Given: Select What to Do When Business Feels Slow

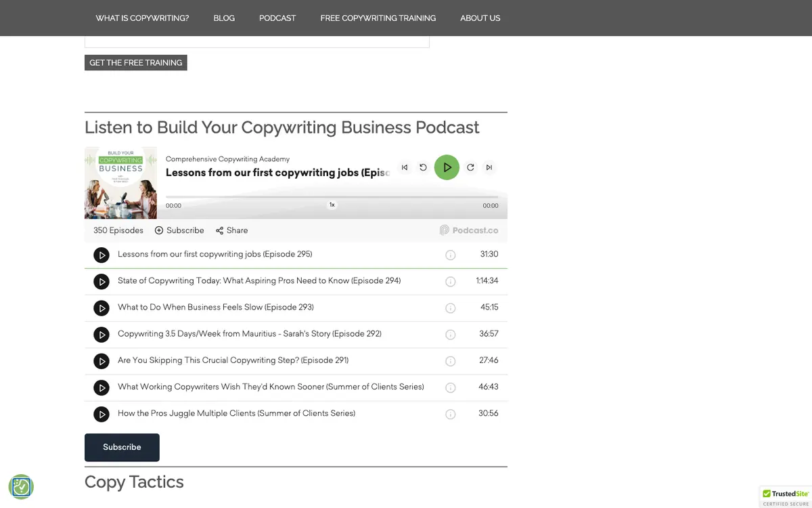Looking at the screenshot, I should pyautogui.click(x=216, y=307).
